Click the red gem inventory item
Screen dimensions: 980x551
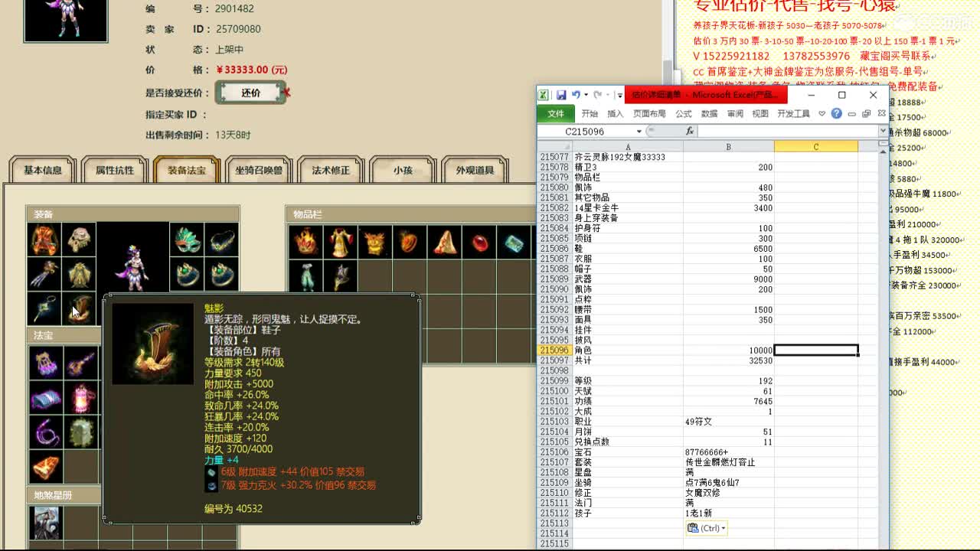click(481, 243)
